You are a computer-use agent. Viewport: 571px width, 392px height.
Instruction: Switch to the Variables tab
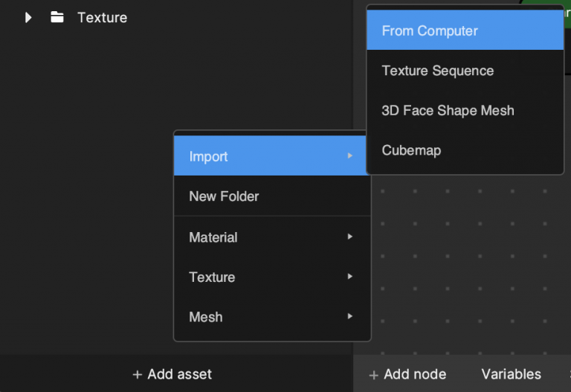(x=511, y=374)
